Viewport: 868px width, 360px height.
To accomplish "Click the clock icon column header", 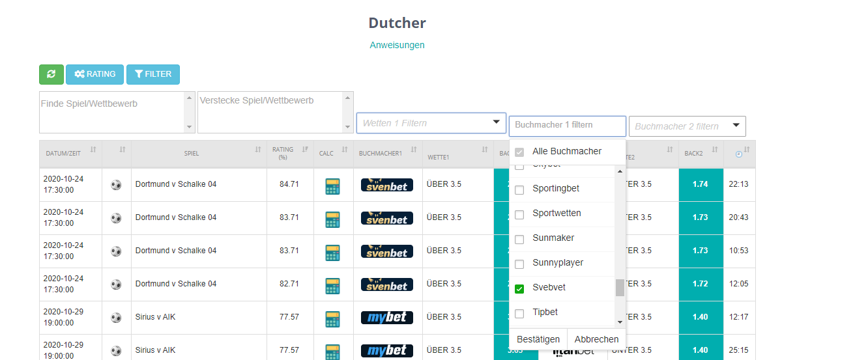I will pos(738,154).
